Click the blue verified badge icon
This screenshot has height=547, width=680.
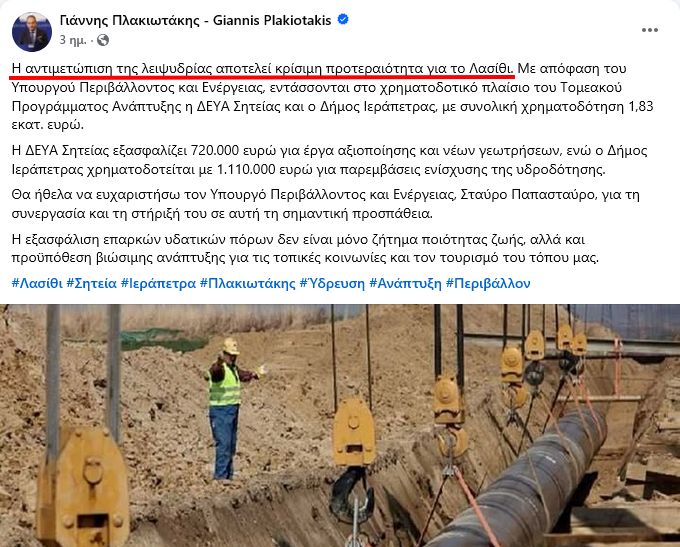tap(343, 20)
